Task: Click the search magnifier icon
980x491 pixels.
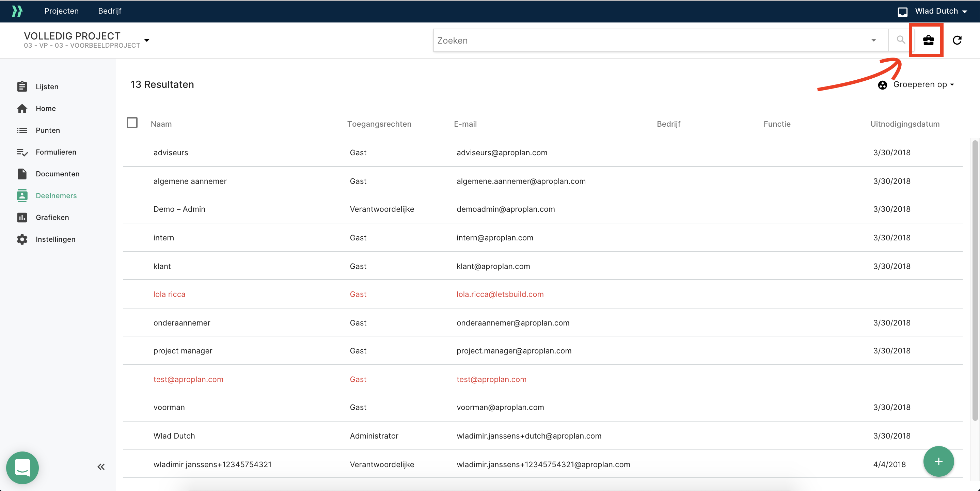Action: pyautogui.click(x=901, y=40)
